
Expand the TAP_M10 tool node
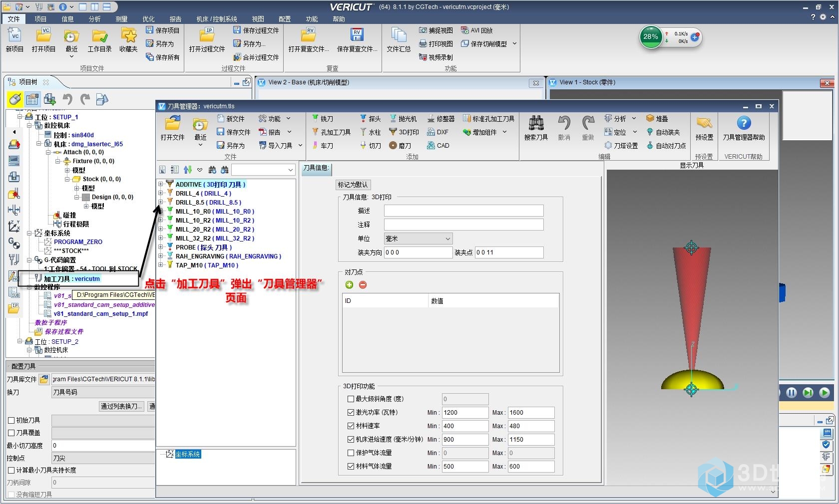click(161, 265)
